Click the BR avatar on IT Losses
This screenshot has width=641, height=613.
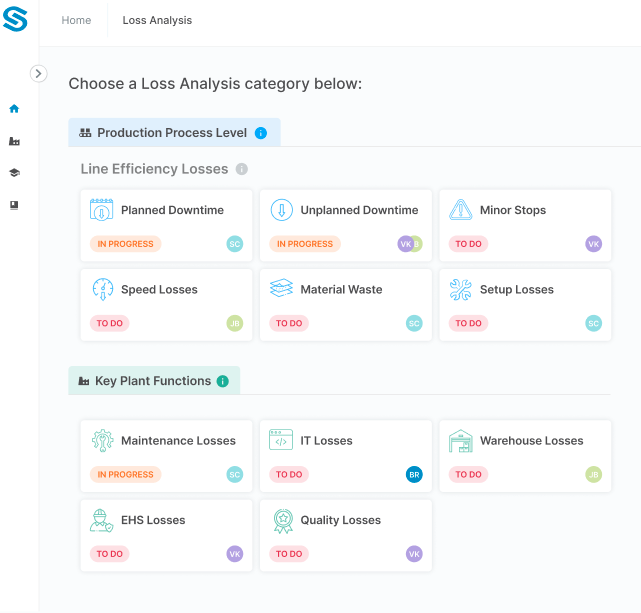[414, 475]
